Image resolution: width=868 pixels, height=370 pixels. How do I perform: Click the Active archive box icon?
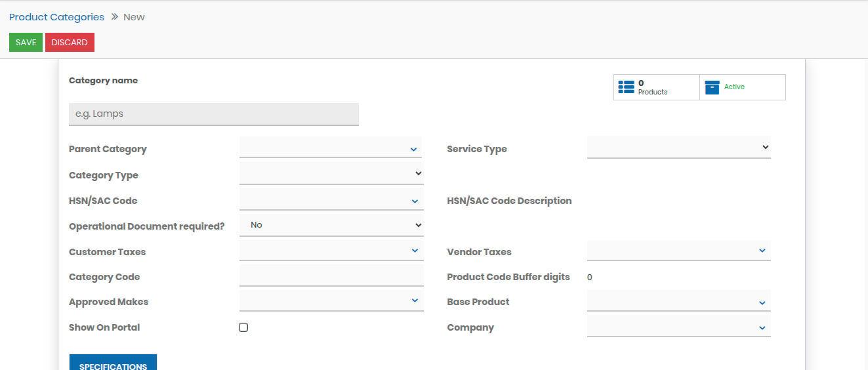click(x=712, y=87)
